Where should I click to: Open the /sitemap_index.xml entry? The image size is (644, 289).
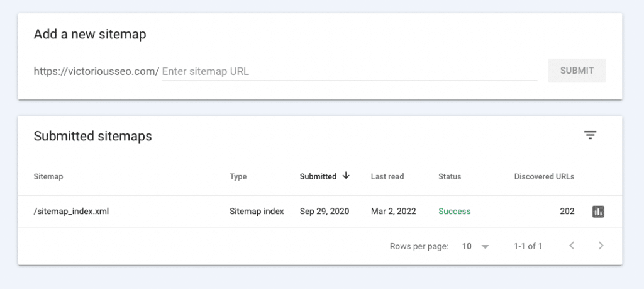pyautogui.click(x=71, y=212)
